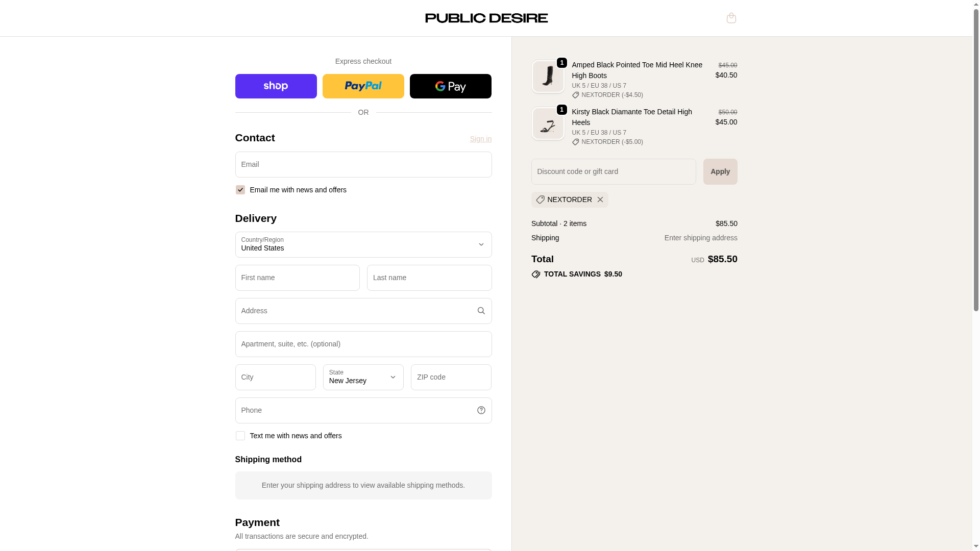This screenshot has width=980, height=551.
Task: Pay with Shop Pay express button
Action: [x=276, y=86]
